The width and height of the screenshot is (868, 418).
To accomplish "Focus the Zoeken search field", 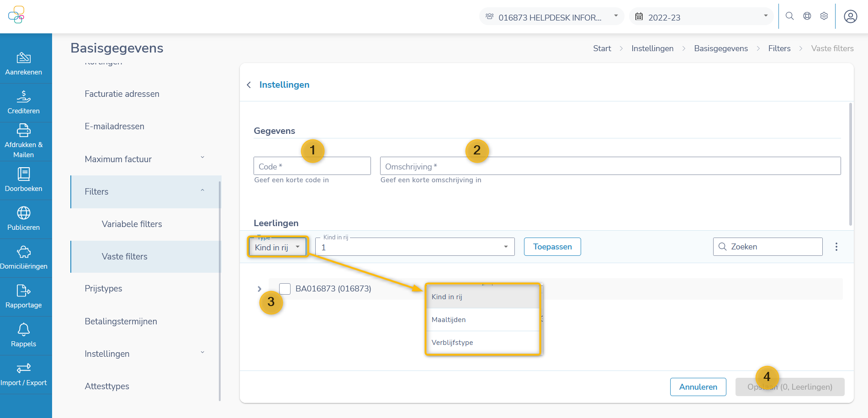I will [x=767, y=247].
